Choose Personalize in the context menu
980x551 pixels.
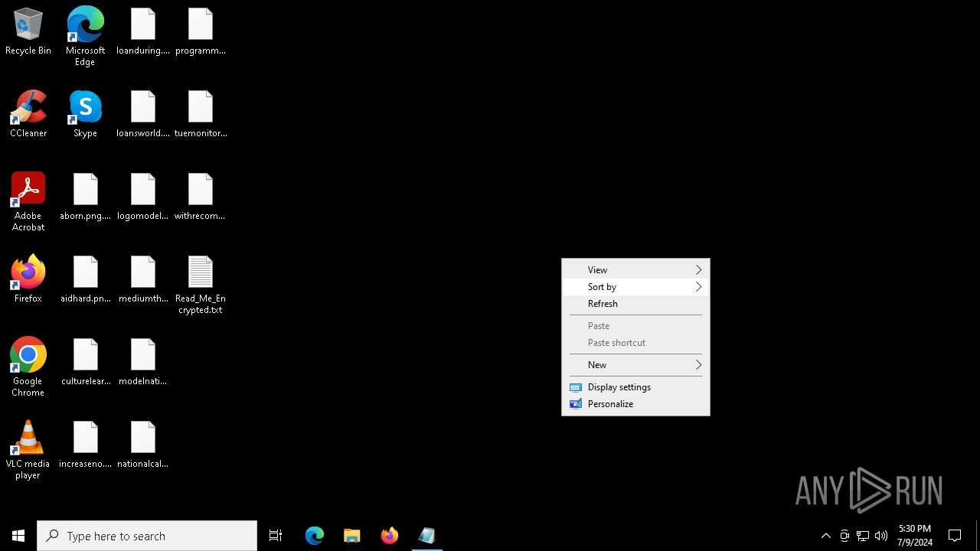click(x=635, y=403)
